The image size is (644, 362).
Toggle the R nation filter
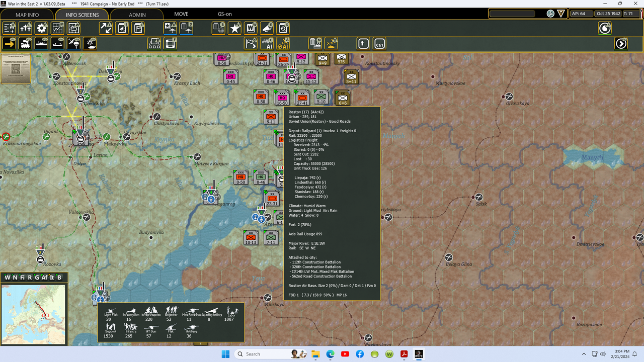[30, 278]
